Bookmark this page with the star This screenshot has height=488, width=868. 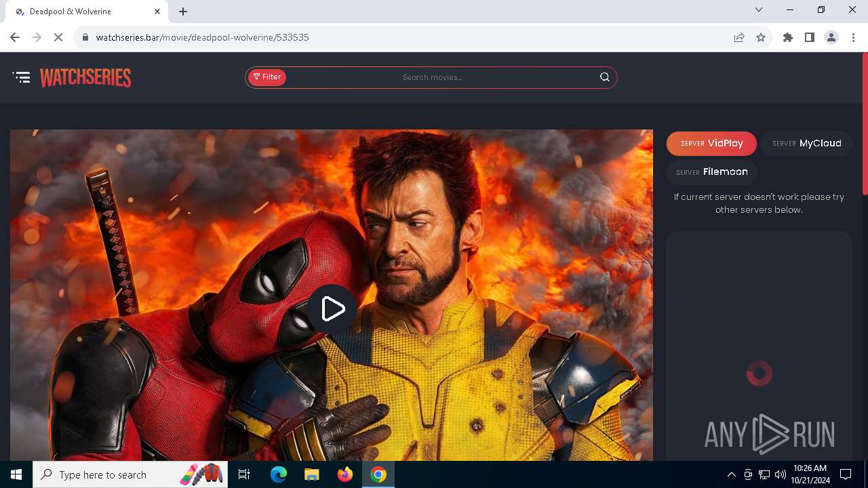click(x=761, y=37)
